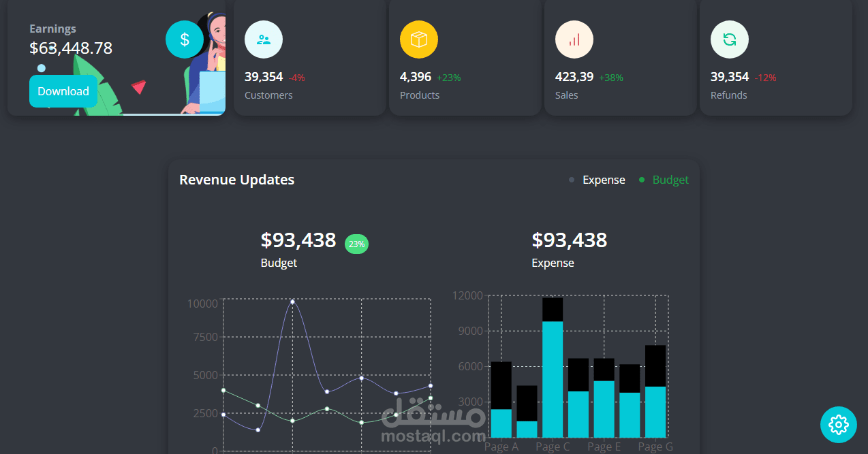The image size is (868, 454).
Task: Click the Sales bar chart icon
Action: click(574, 39)
